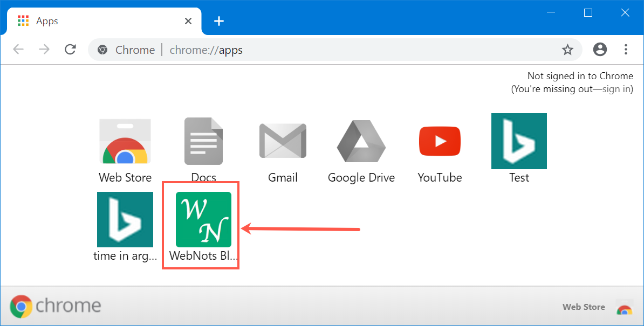Image resolution: width=644 pixels, height=326 pixels.
Task: Open the Web Store footer link
Action: (x=584, y=307)
